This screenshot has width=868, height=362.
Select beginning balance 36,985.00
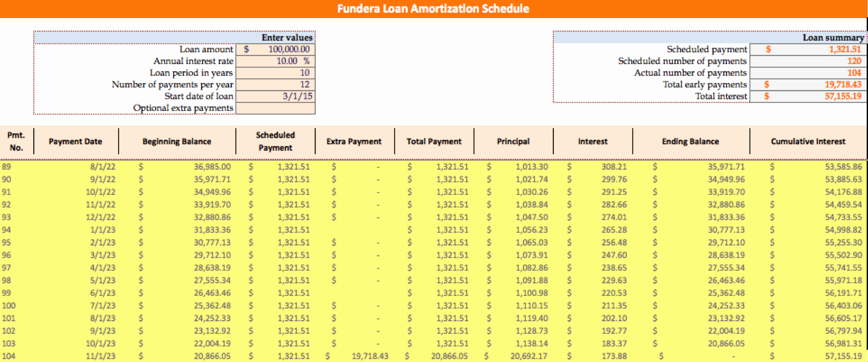[x=212, y=167]
